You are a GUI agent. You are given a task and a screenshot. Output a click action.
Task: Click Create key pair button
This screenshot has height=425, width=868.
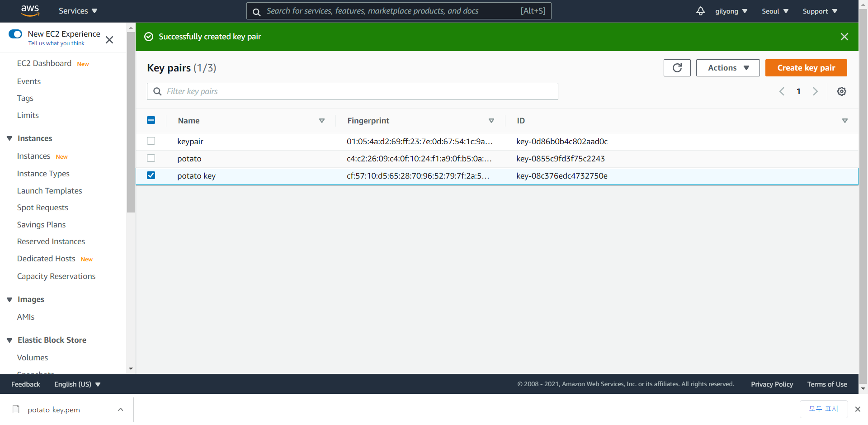click(x=806, y=68)
